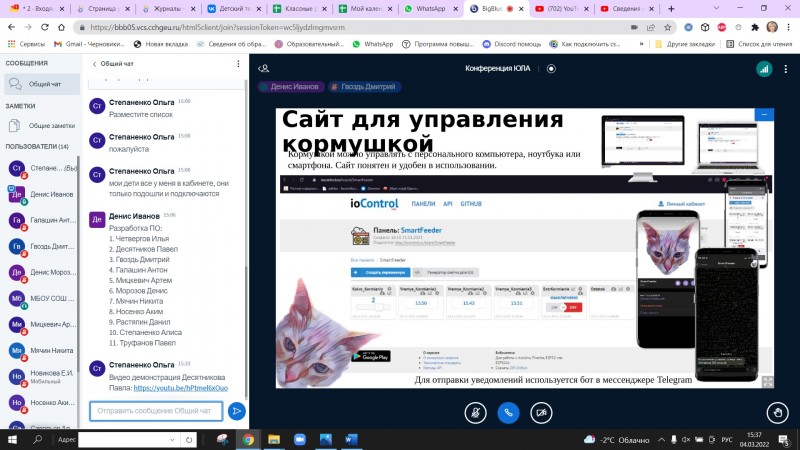Open chat options three-dot menu
Viewport: 800px width, 450px height.
pyautogui.click(x=240, y=63)
